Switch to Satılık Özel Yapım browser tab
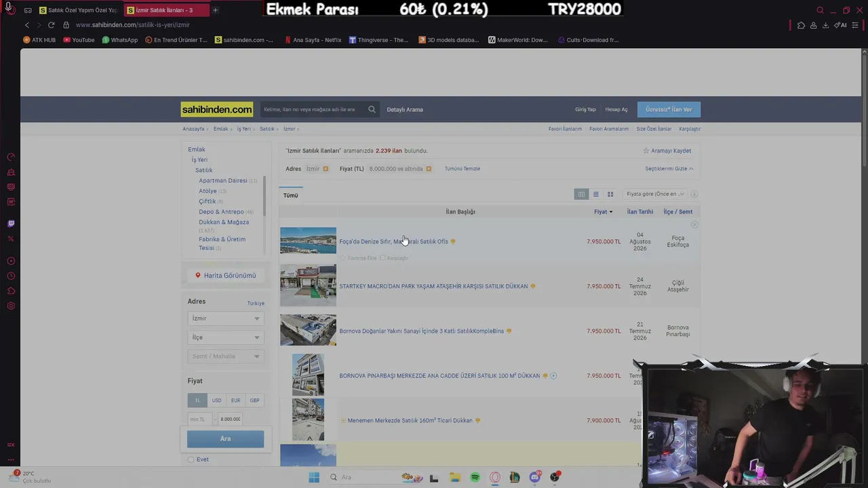Viewport: 868px width, 488px height. point(78,10)
